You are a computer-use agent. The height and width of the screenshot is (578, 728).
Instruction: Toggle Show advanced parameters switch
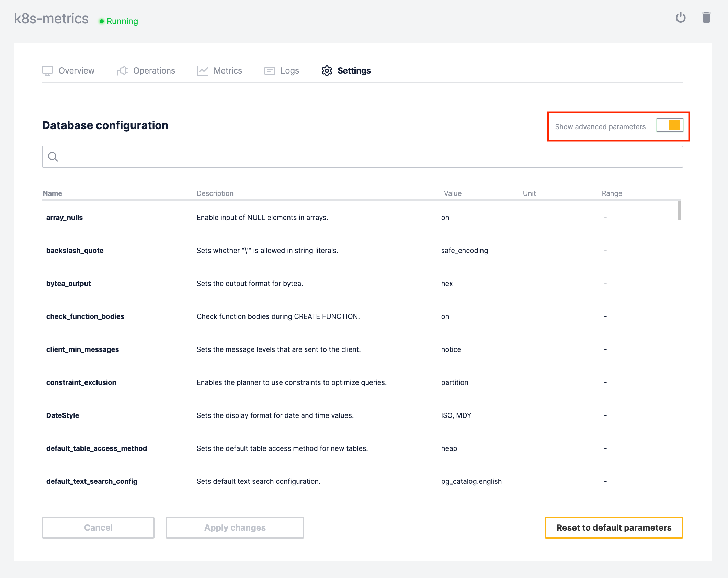pyautogui.click(x=670, y=125)
